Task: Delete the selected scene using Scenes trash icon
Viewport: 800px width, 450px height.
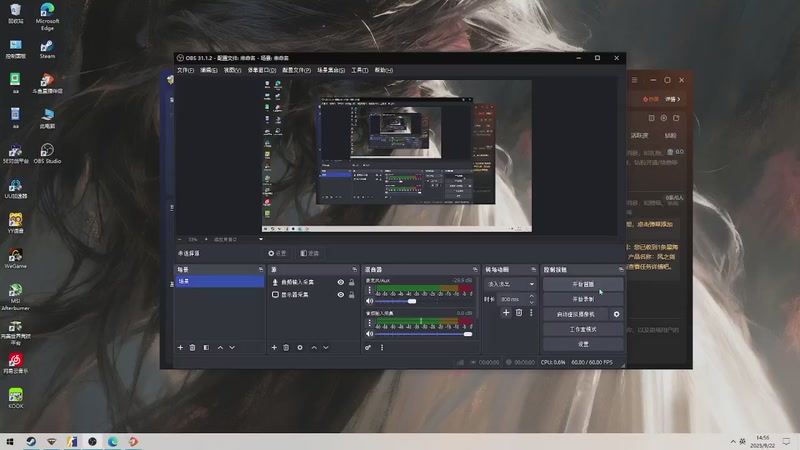Action: [192, 347]
